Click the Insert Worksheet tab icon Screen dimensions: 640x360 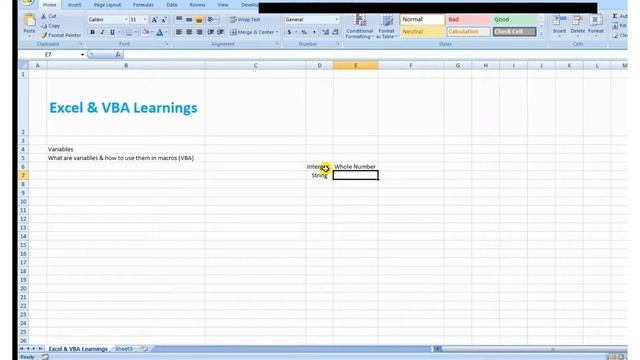[x=144, y=349]
